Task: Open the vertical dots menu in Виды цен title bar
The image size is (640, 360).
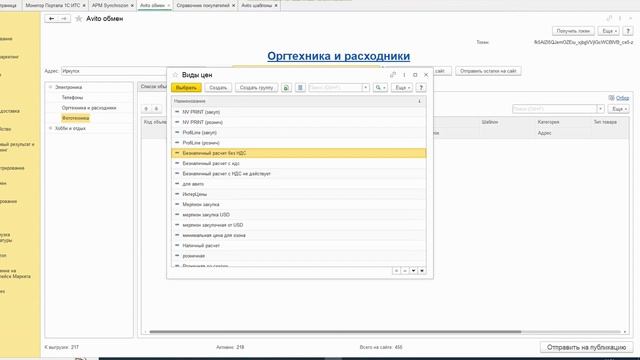Action: click(404, 75)
